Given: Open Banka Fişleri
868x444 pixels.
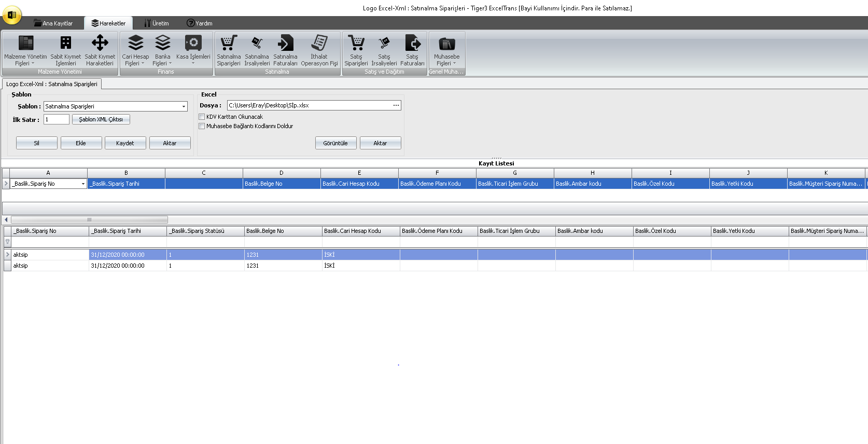Looking at the screenshot, I should (x=163, y=50).
